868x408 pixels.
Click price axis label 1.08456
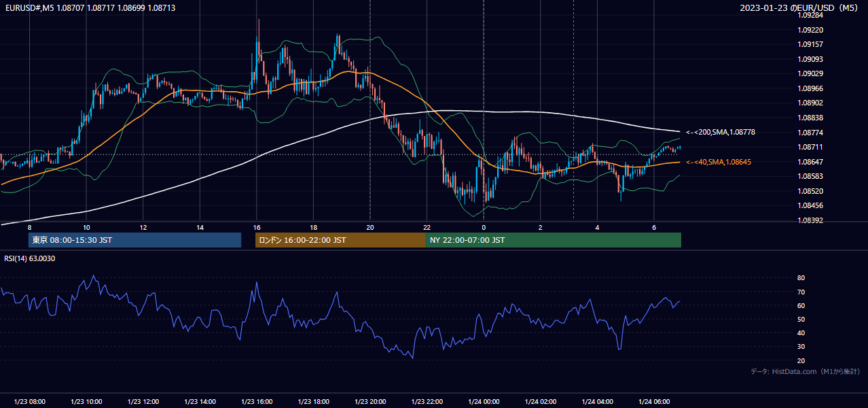click(x=810, y=205)
